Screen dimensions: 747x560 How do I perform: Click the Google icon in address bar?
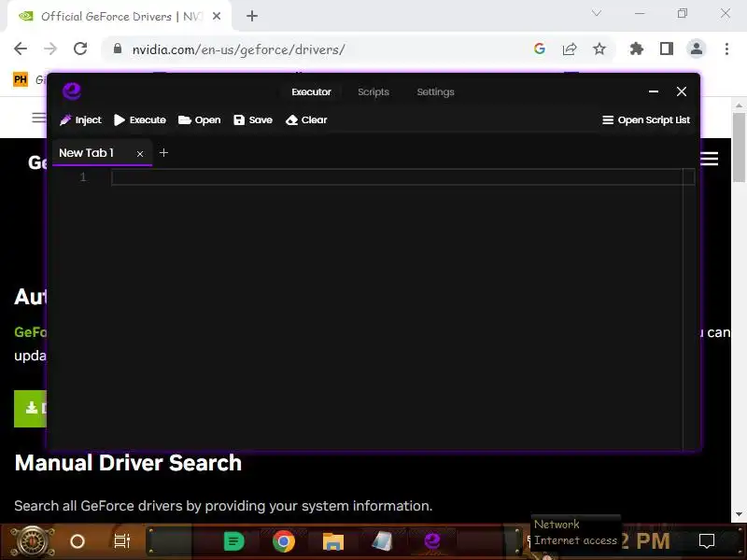tap(540, 49)
